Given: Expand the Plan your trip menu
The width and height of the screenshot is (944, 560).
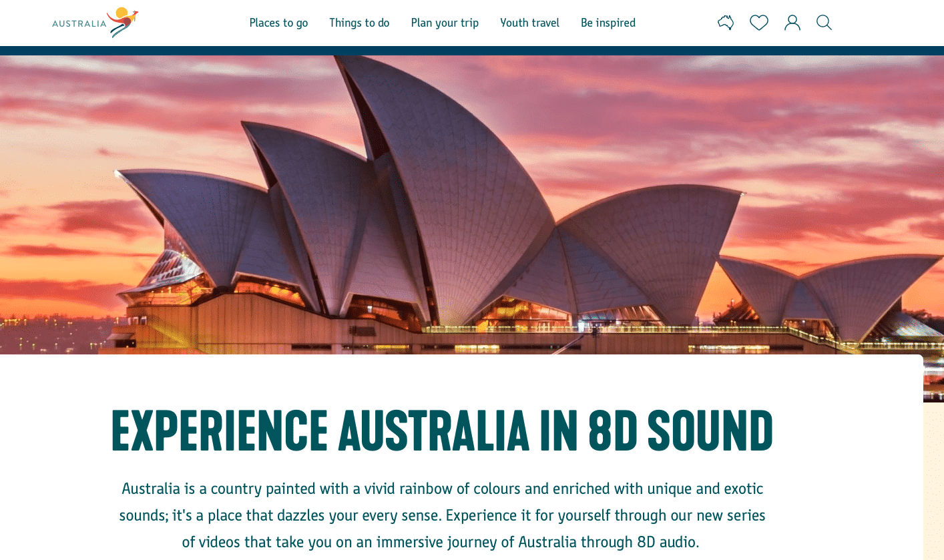Looking at the screenshot, I should coord(445,23).
